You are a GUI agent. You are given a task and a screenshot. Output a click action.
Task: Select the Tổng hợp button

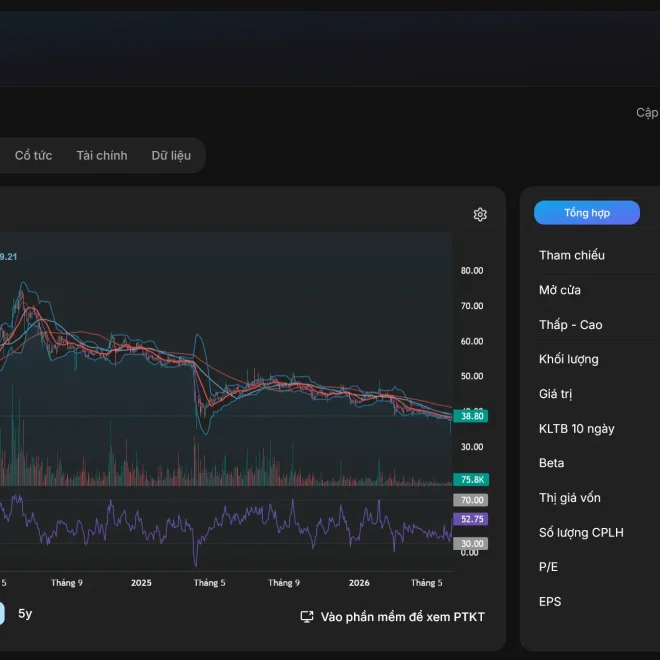[x=587, y=213]
